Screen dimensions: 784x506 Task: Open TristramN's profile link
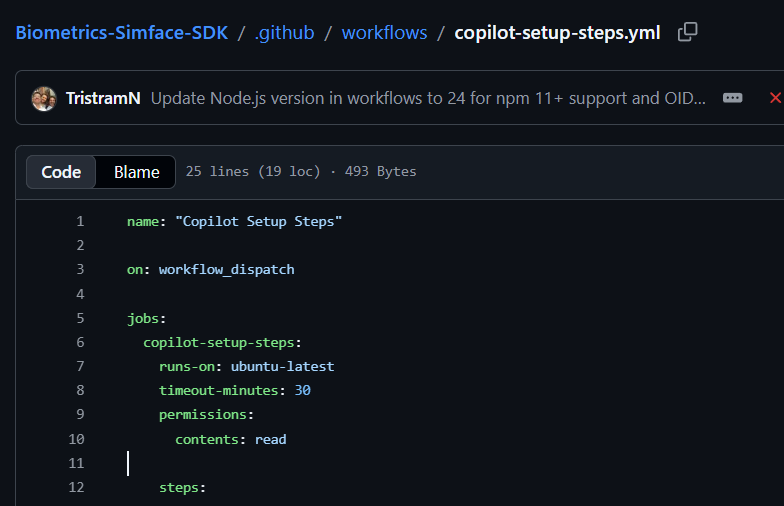click(x=103, y=98)
